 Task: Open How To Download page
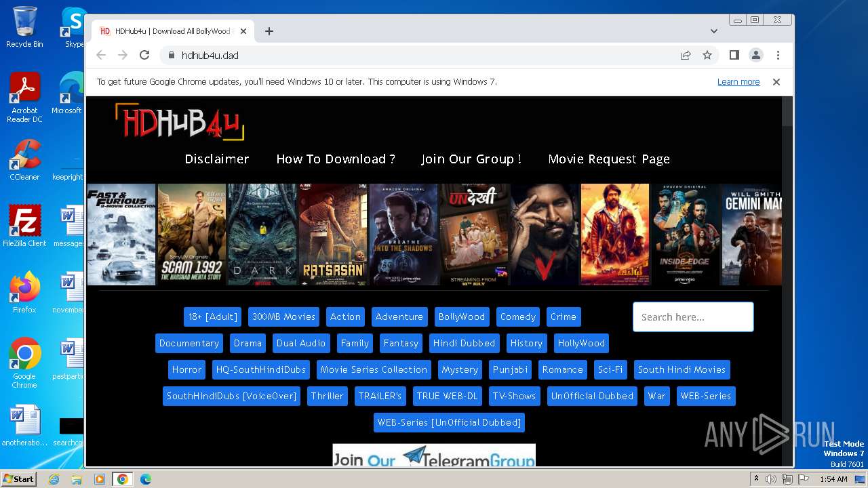[x=336, y=159]
